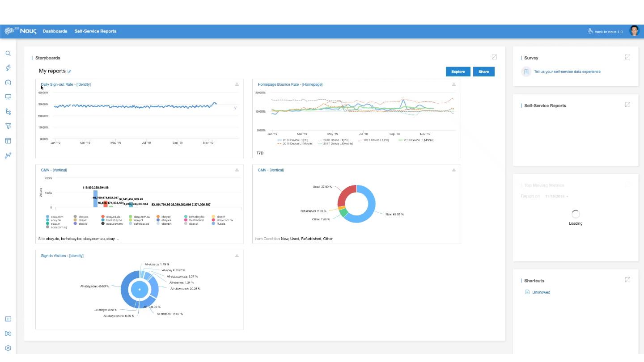Screen dimensions: 644x362
Task: Open the Self-Service Reports menu
Action: [x=95, y=31]
